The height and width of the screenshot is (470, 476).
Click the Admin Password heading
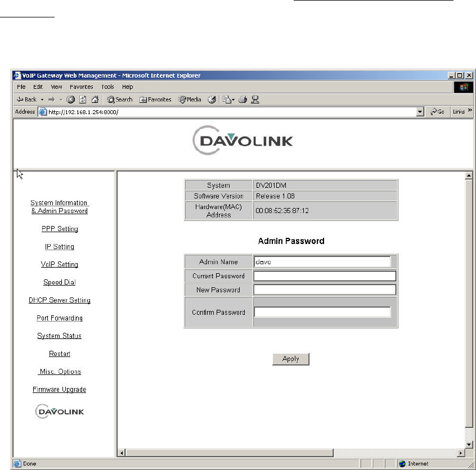pyautogui.click(x=291, y=241)
